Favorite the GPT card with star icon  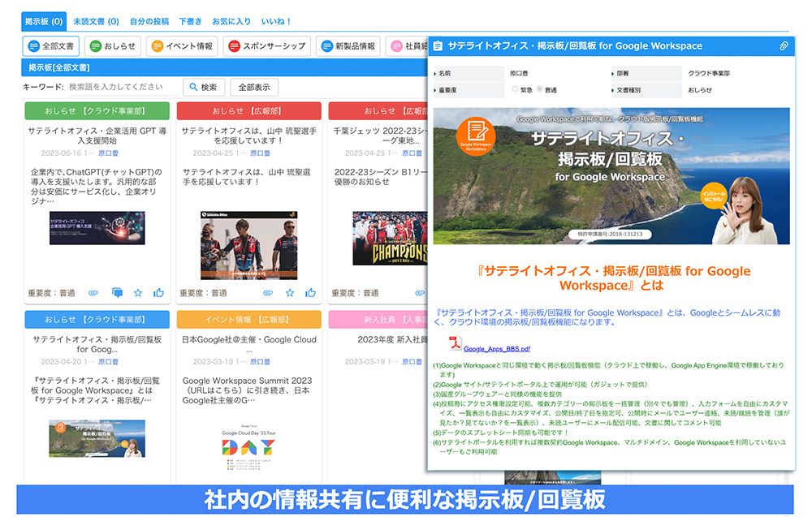(138, 293)
